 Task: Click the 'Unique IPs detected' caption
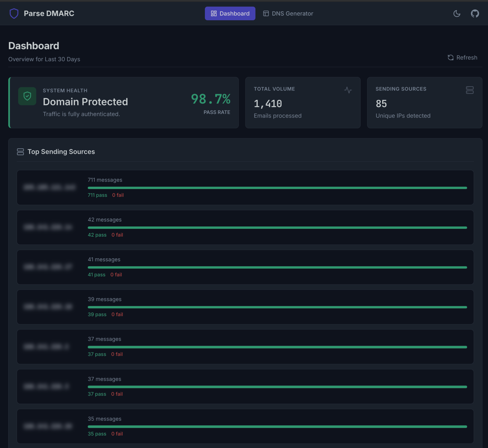403,116
